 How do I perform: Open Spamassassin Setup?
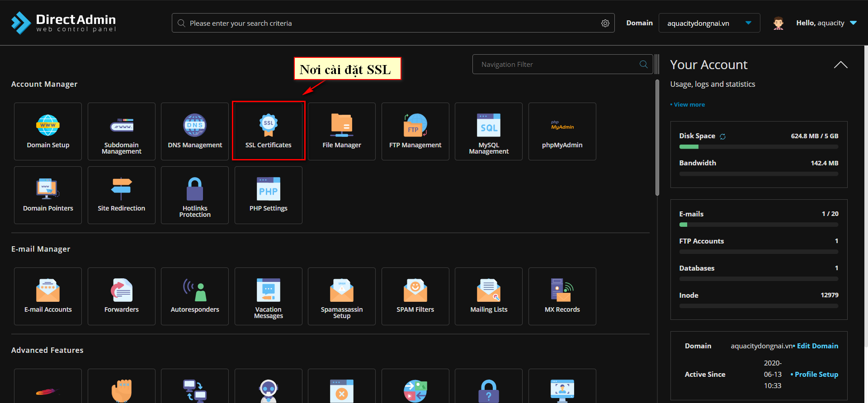coord(342,296)
